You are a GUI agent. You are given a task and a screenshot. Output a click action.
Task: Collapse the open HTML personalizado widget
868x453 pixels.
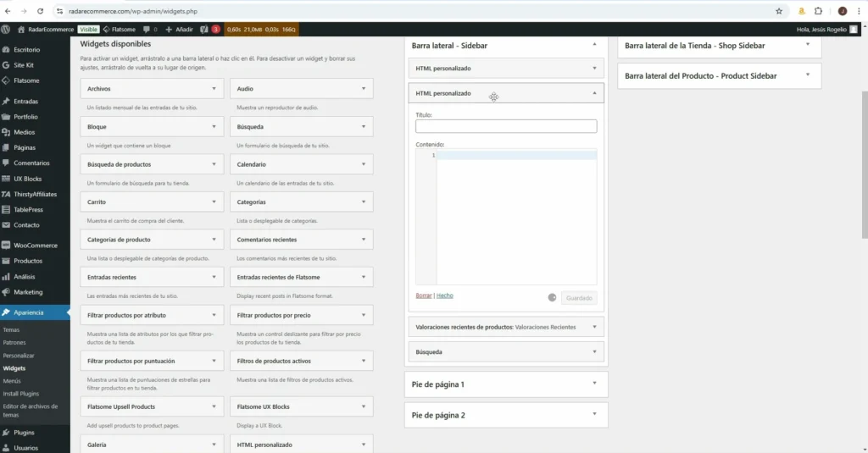click(594, 93)
